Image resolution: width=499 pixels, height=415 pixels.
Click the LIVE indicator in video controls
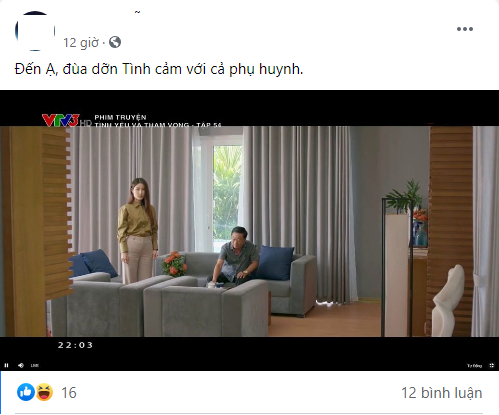click(x=35, y=365)
